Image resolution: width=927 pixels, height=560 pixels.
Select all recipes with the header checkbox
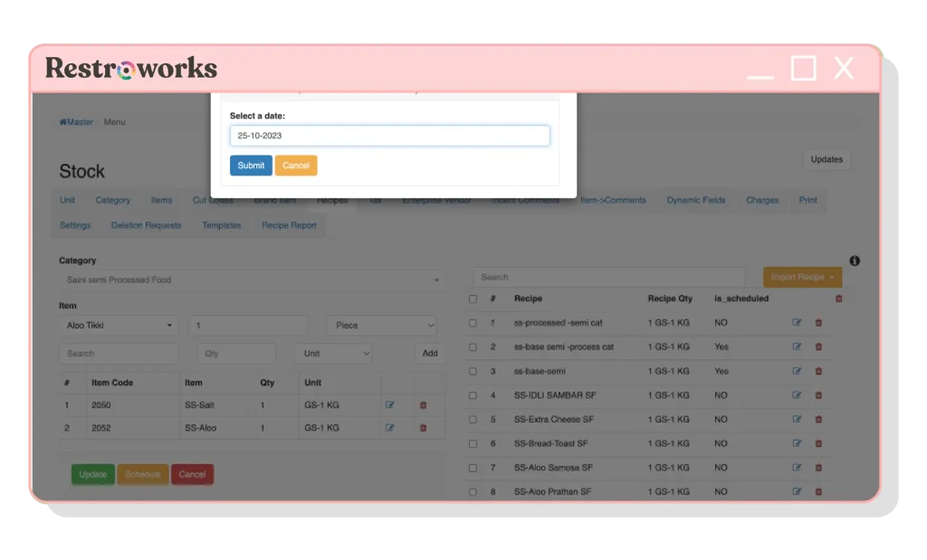click(472, 298)
